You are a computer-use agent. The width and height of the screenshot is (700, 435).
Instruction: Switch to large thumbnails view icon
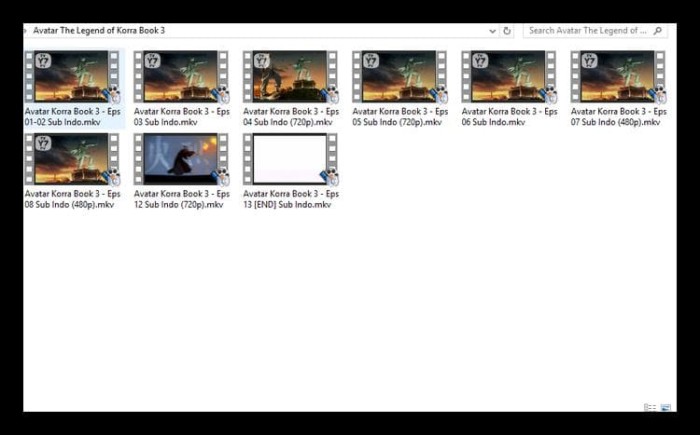tap(665, 407)
